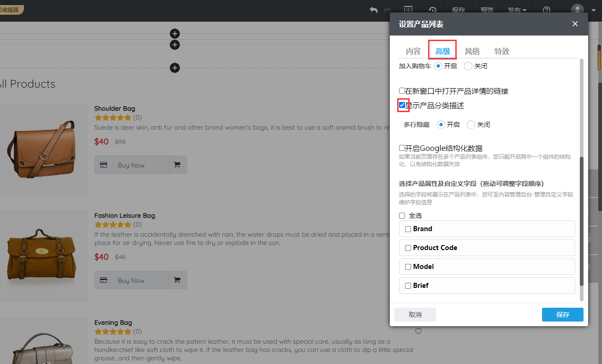This screenshot has width=602, height=364.
Task: Check the 在新窗口中打开产品详情的链接 checkbox
Action: [402, 91]
